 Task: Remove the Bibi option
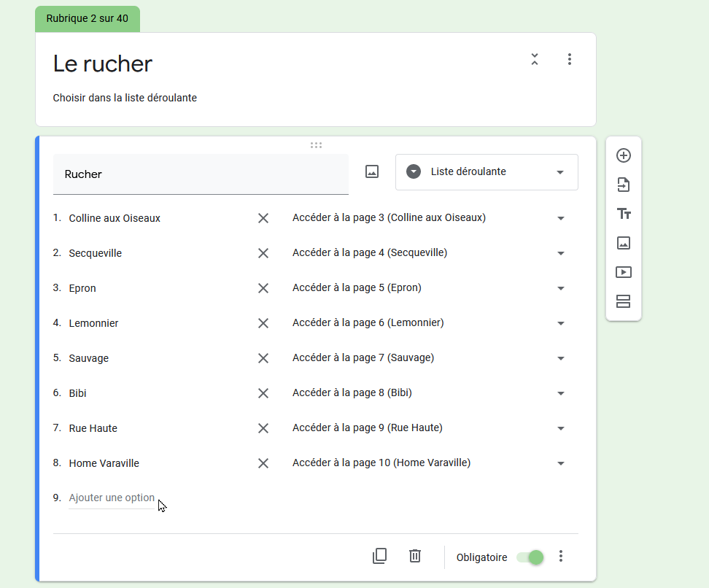263,393
